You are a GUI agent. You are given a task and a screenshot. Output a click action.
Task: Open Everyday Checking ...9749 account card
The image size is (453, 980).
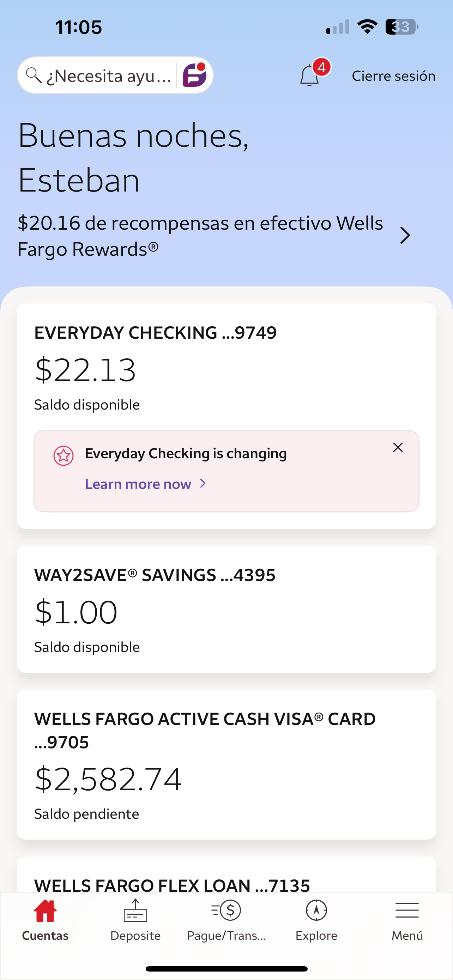(x=226, y=416)
